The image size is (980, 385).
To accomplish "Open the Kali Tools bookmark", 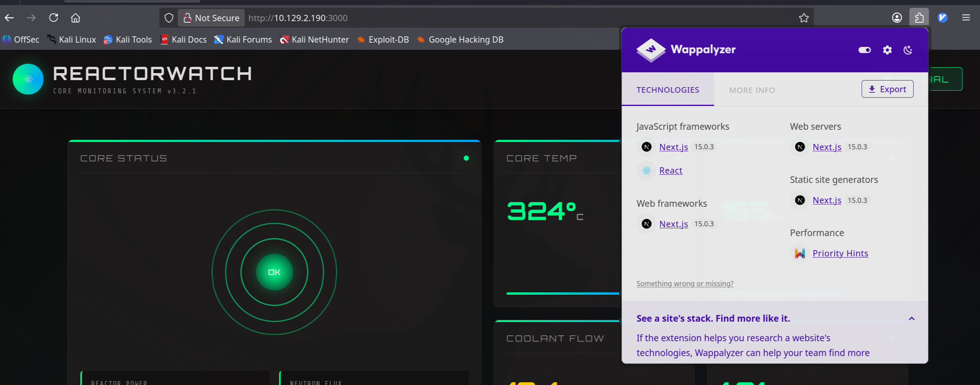I will point(128,39).
